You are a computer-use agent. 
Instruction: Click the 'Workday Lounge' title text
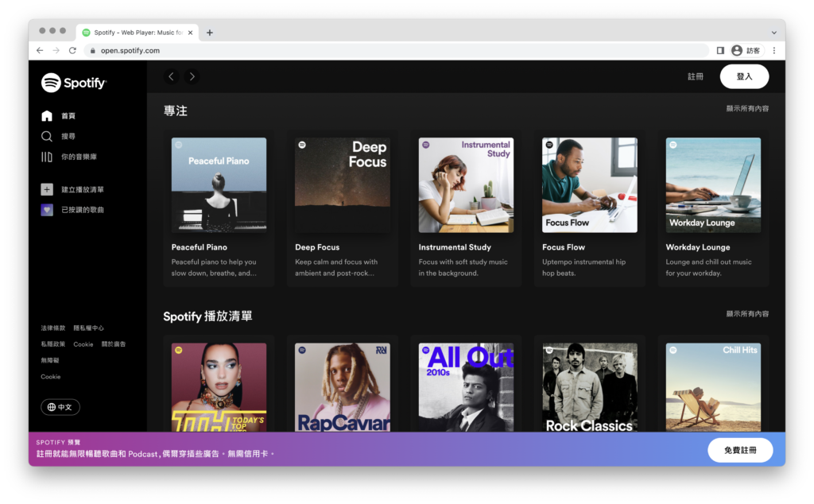(x=698, y=247)
